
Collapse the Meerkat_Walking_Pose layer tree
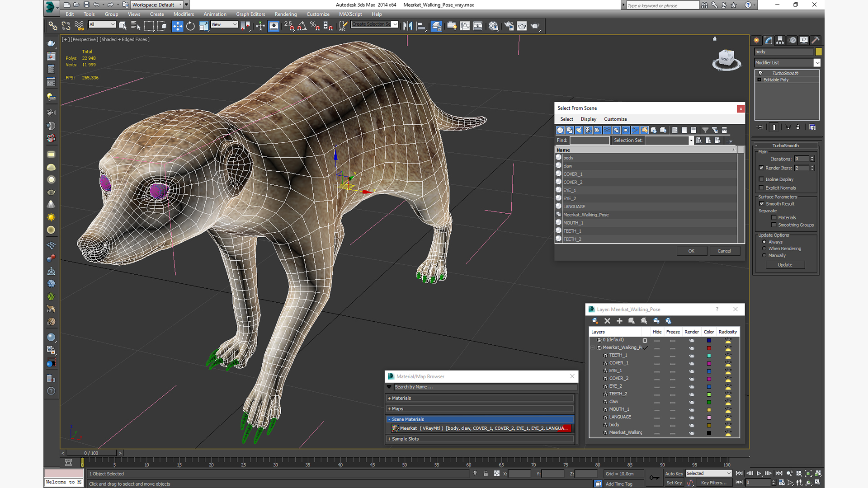(593, 348)
